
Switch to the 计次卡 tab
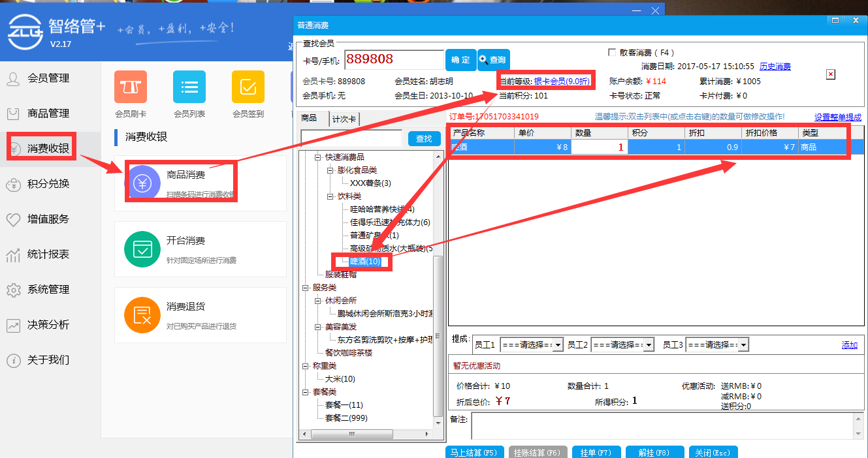coord(344,119)
